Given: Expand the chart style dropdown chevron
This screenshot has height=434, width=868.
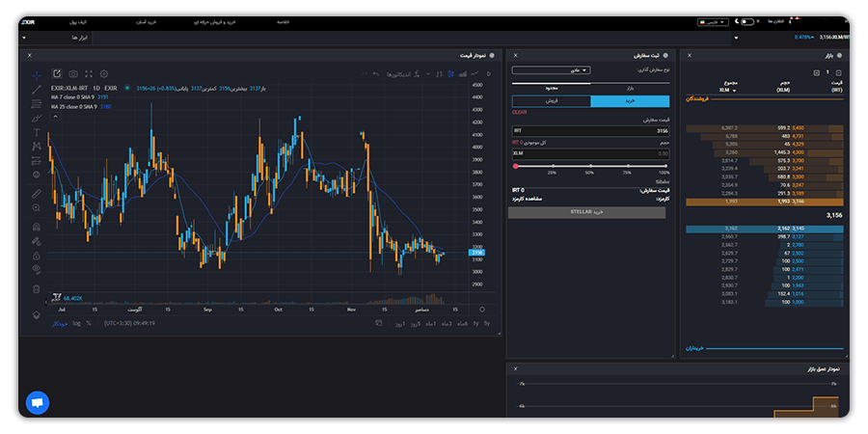Looking at the screenshot, I should 428,73.
